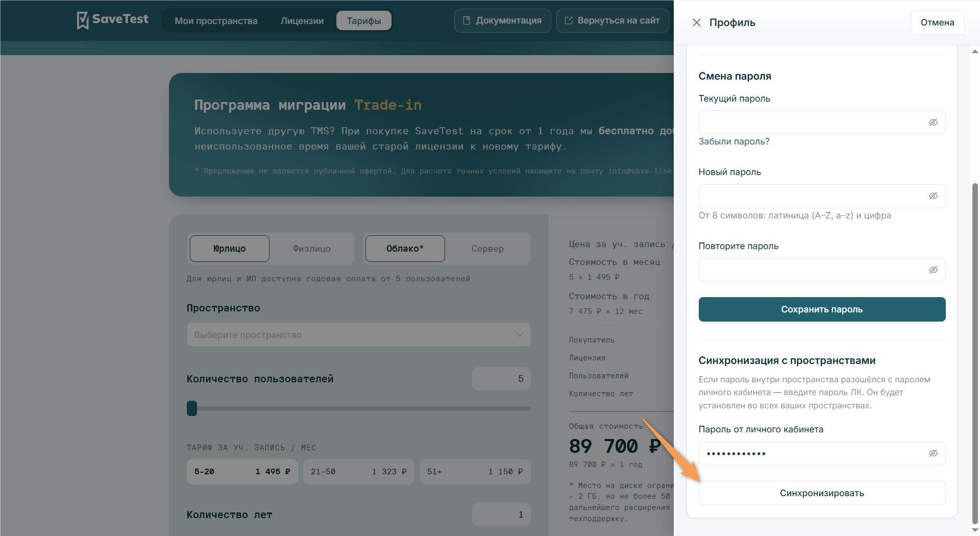Select the Физлицо option

point(311,249)
